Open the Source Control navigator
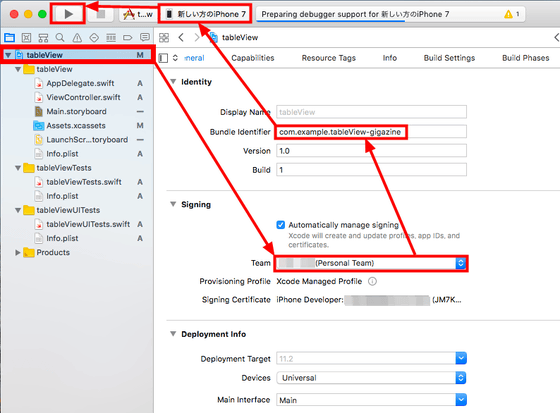The width and height of the screenshot is (560, 413). pos(26,38)
